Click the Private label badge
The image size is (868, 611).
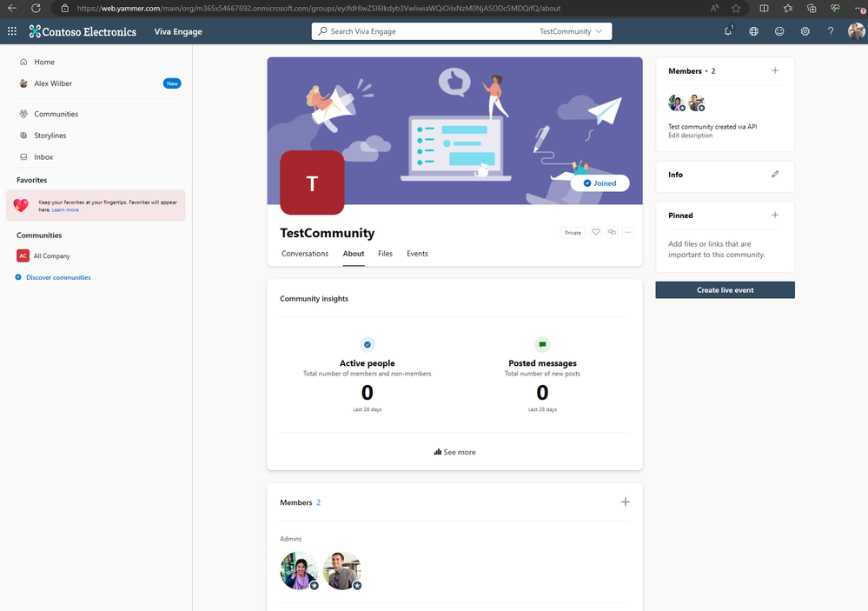(573, 233)
